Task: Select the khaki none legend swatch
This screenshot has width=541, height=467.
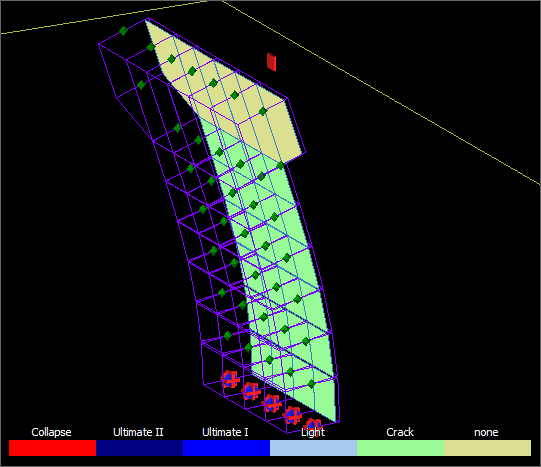Action: [487, 448]
